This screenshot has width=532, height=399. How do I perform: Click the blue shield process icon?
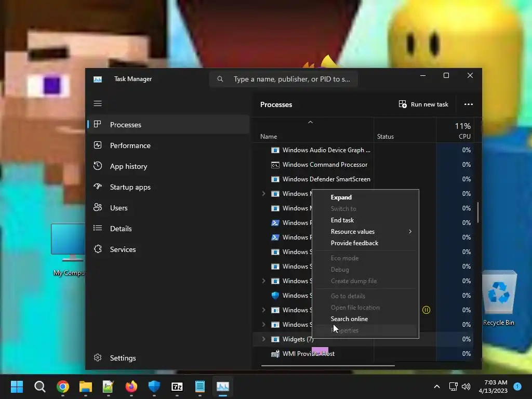pyautogui.click(x=275, y=296)
